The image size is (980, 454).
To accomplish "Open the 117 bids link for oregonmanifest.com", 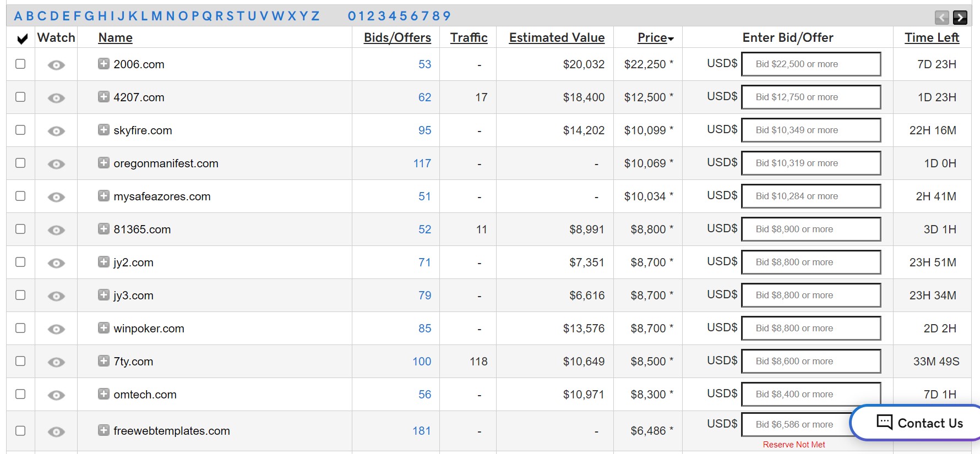I will 422,163.
